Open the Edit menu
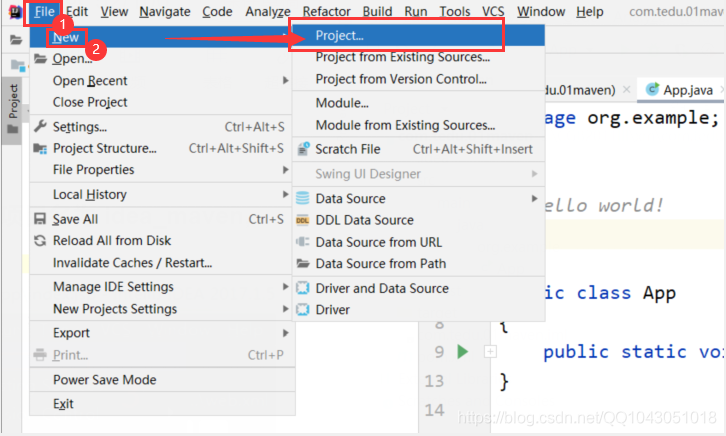 (77, 12)
